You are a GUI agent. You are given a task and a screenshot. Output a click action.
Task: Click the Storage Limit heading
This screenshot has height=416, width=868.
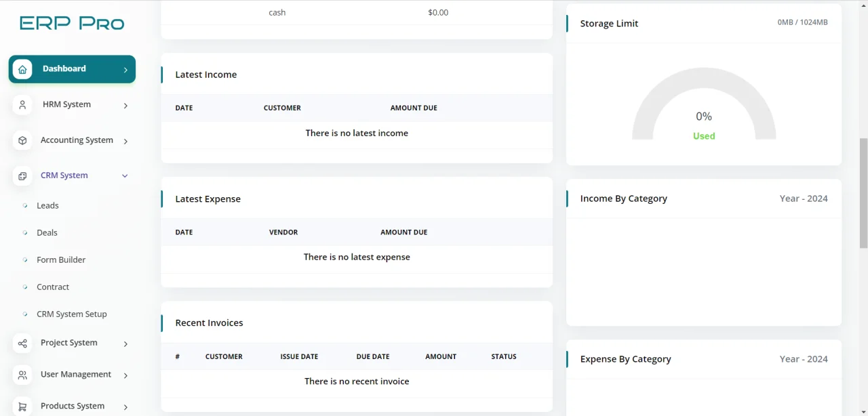pyautogui.click(x=609, y=23)
